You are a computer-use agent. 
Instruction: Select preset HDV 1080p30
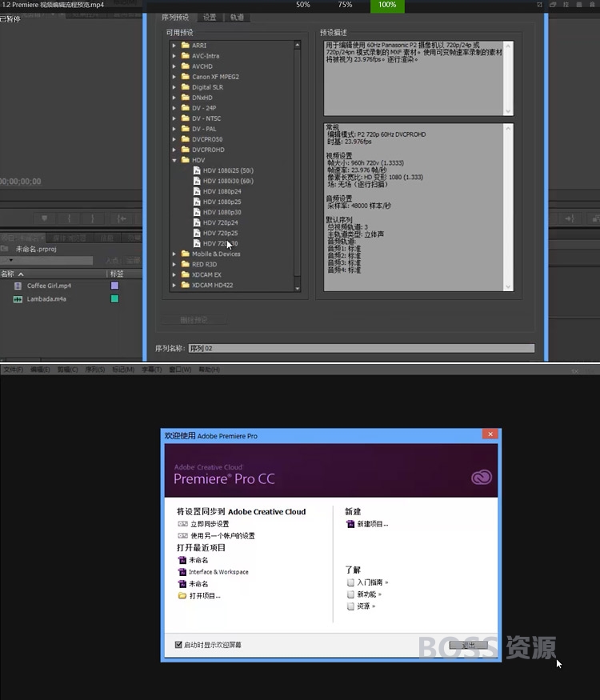(x=222, y=212)
